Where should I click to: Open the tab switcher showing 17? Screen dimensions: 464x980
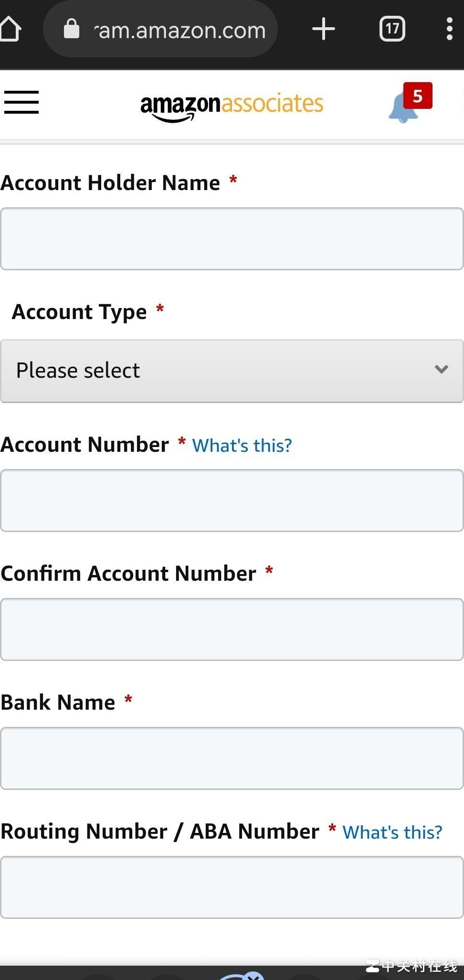coord(392,29)
